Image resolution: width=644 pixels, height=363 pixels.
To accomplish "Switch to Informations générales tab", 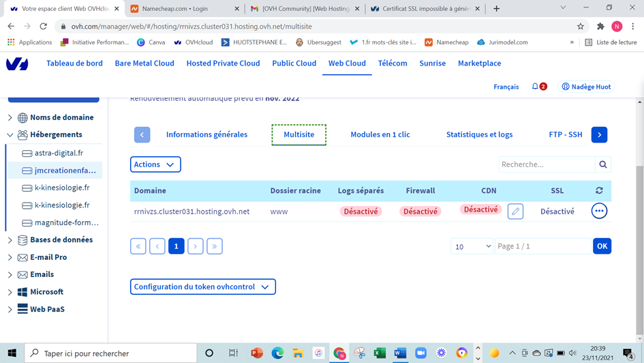I will coord(206,134).
